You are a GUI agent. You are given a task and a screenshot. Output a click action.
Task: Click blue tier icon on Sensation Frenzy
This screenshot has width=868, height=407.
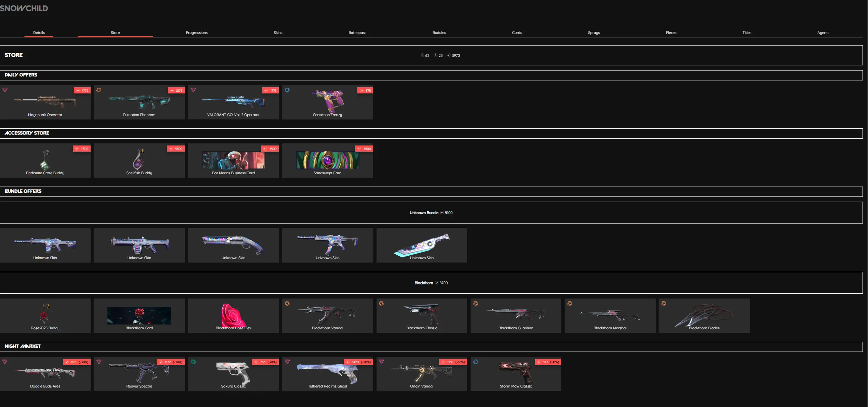click(287, 90)
